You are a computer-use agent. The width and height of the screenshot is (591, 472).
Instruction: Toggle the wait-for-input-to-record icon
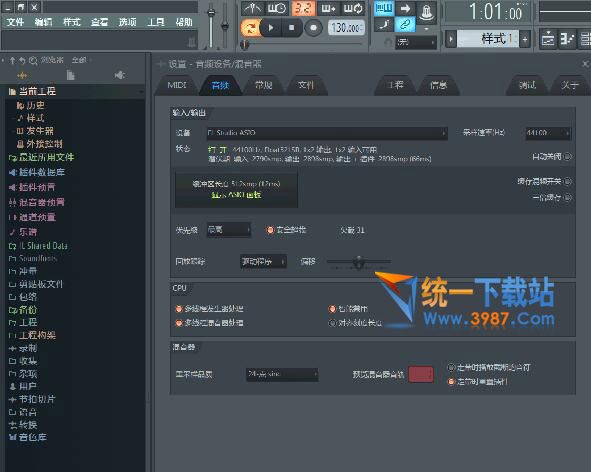[277, 8]
